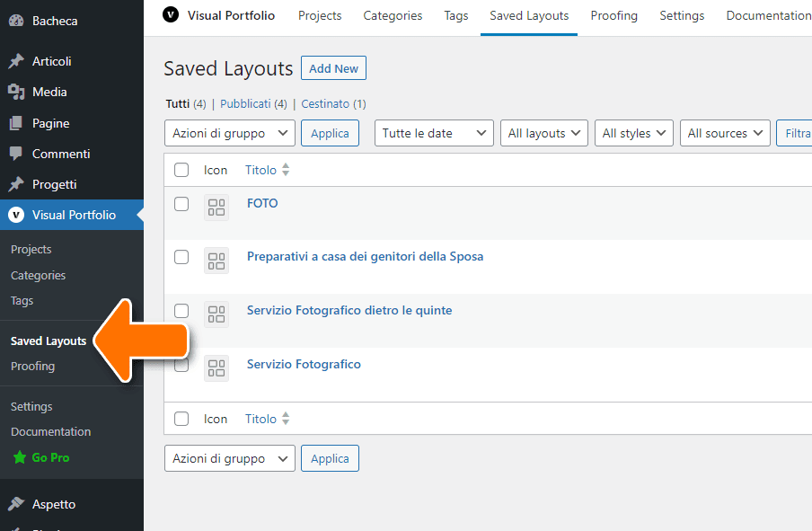Open the Documentation top tab
The height and width of the screenshot is (531, 812).
tap(769, 15)
